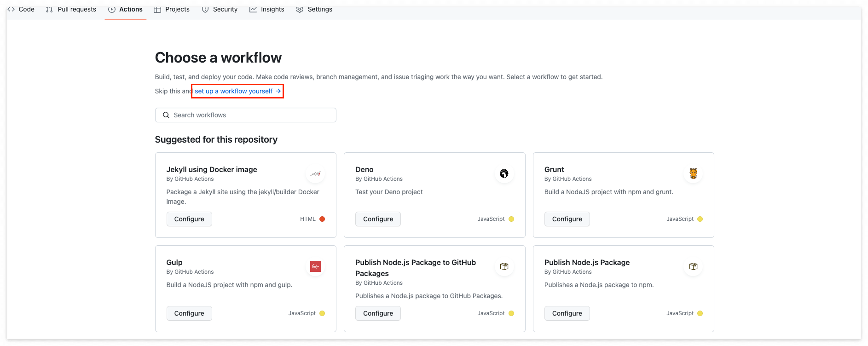Click yellow JavaScript dot on Deno card
This screenshot has width=868, height=346.
point(511,219)
